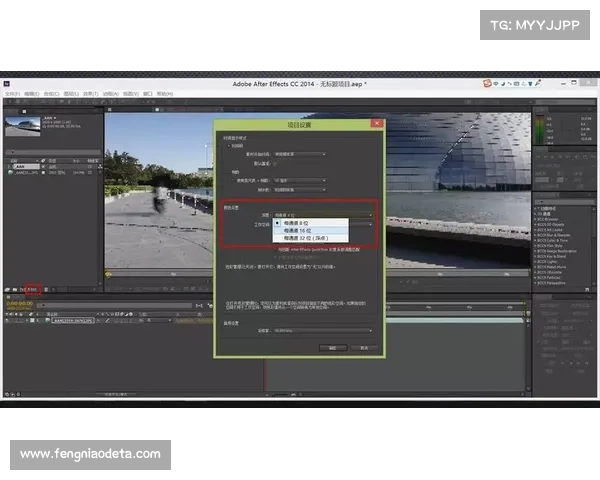This screenshot has height=480, width=600.
Task: Click the After Effects app icon in title bar
Action: coord(6,84)
